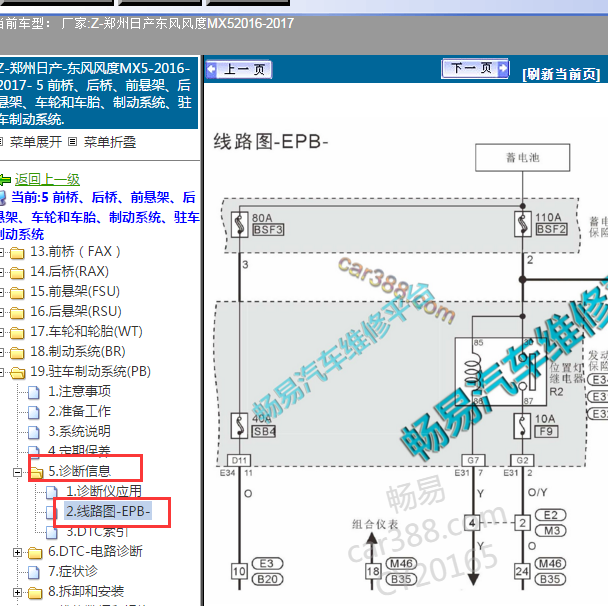Viewport: 608px width, 606px height.
Task: Click folder icon of 13.前桥
Action: (17, 253)
